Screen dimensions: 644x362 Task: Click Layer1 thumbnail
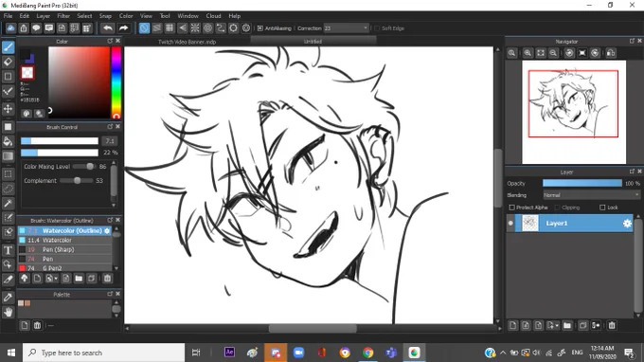tap(529, 223)
